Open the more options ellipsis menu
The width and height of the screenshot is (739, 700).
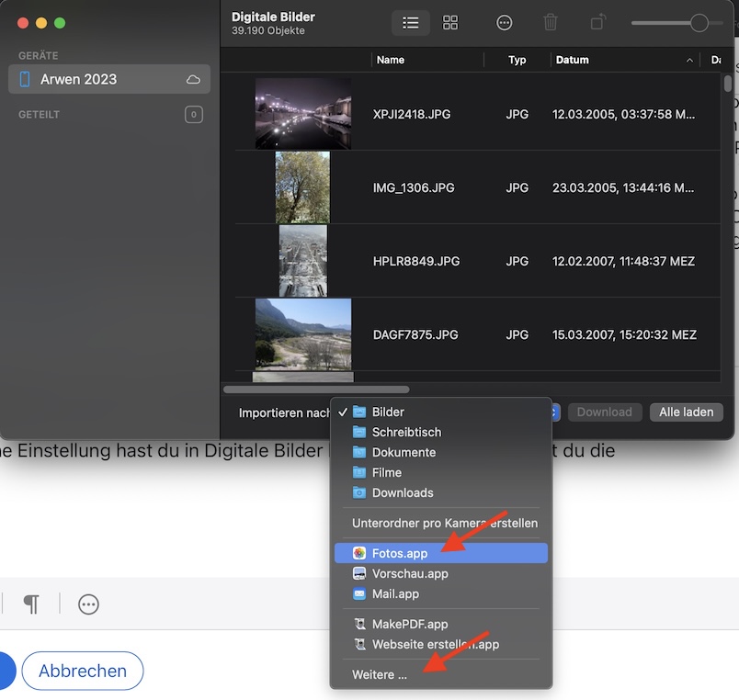pos(504,23)
